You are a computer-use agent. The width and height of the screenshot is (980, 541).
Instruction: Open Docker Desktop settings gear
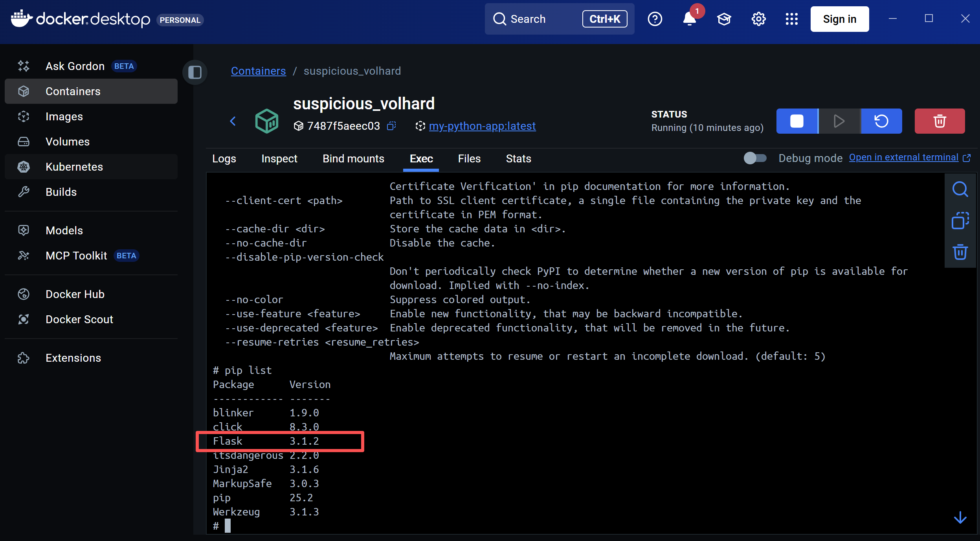(x=758, y=19)
